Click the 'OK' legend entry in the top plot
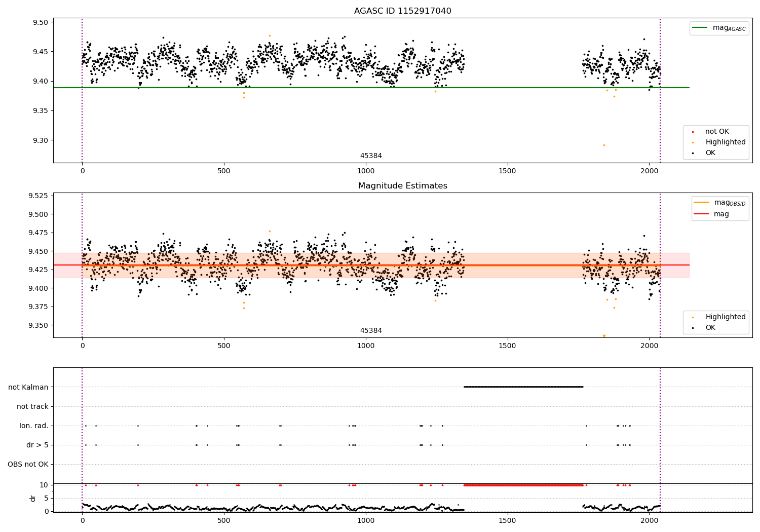Screen dimensions: 760x532 [710, 153]
